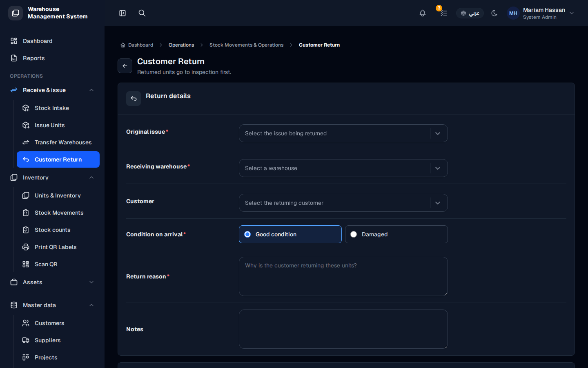Select Customer Return in the sidebar
The width and height of the screenshot is (588, 368).
(x=58, y=159)
